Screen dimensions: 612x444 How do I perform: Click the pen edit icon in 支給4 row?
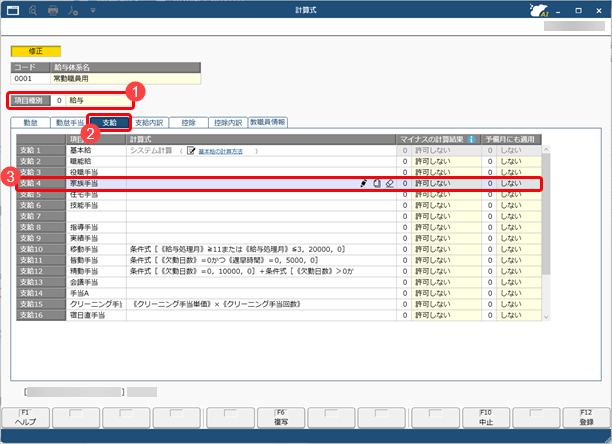[x=364, y=184]
